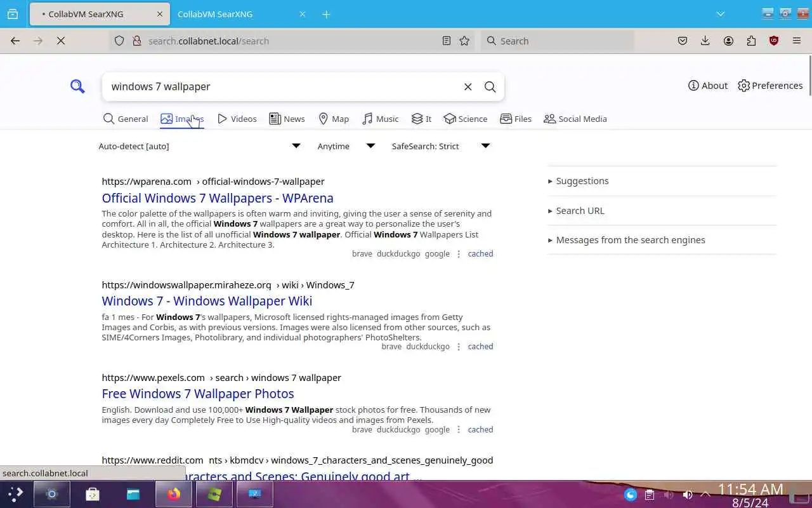
Task: Switch to the Science category tab
Action: click(466, 119)
